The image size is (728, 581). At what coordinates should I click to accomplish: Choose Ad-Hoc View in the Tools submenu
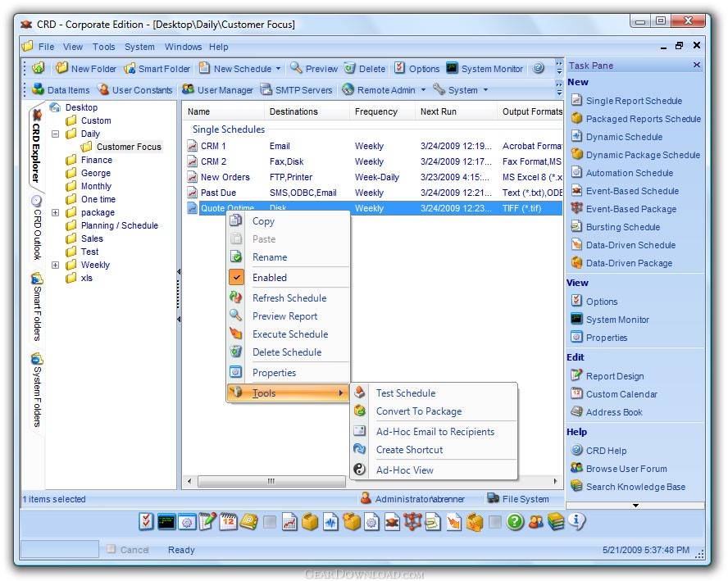(434, 470)
